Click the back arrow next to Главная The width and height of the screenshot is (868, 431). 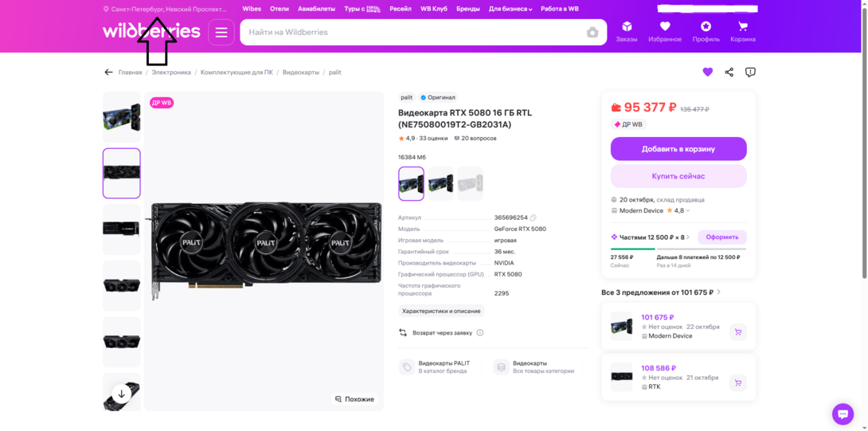pyautogui.click(x=108, y=72)
